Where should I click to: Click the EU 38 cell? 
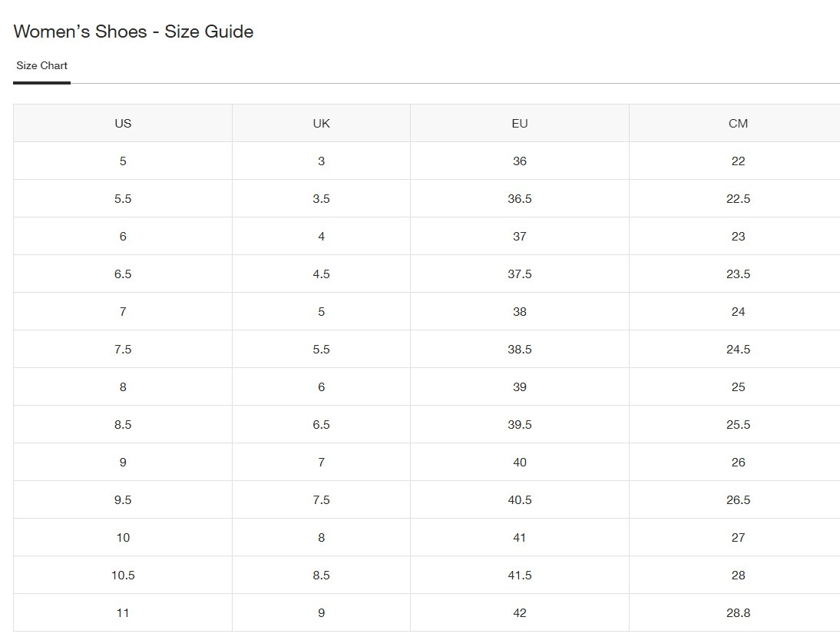click(520, 312)
